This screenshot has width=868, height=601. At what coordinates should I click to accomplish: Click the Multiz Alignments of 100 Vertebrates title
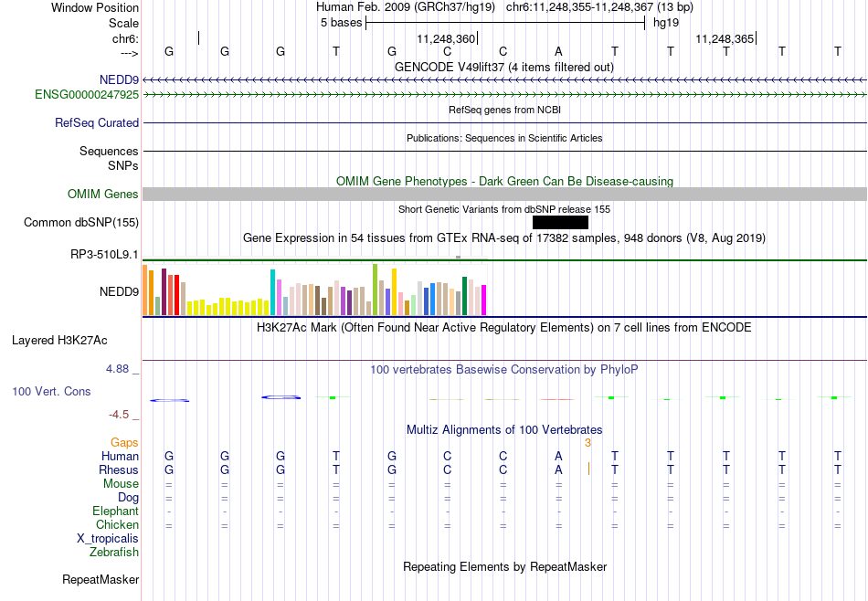[504, 430]
